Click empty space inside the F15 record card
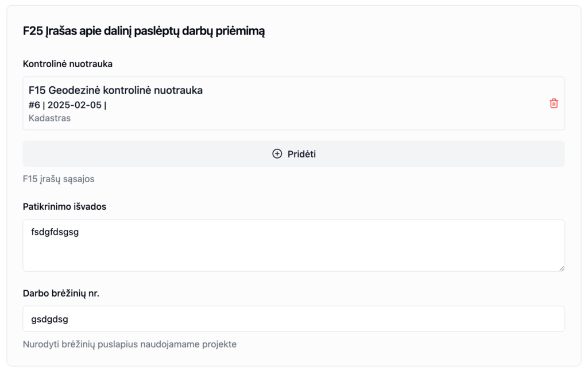Screen dimensions: 588x373 (x=373, y=103)
